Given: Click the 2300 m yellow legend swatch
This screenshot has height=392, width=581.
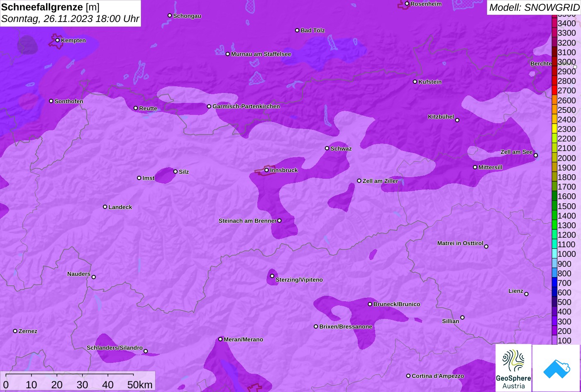Looking at the screenshot, I should 554,129.
